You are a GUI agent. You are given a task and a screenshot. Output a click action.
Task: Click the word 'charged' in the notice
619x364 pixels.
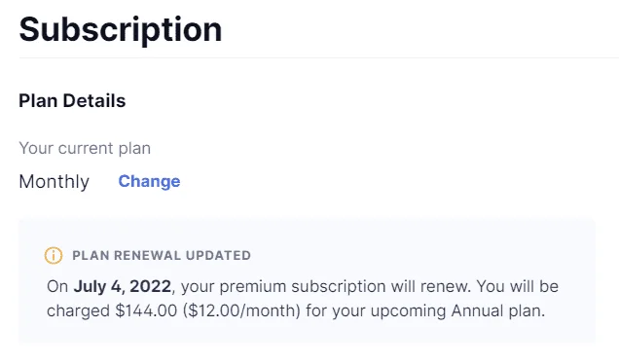(x=78, y=311)
